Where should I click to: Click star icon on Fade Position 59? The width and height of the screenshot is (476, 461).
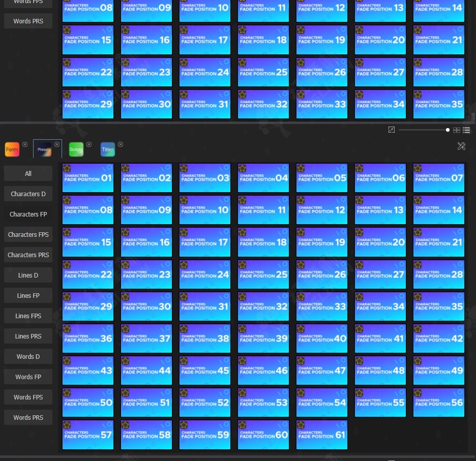[x=184, y=425]
